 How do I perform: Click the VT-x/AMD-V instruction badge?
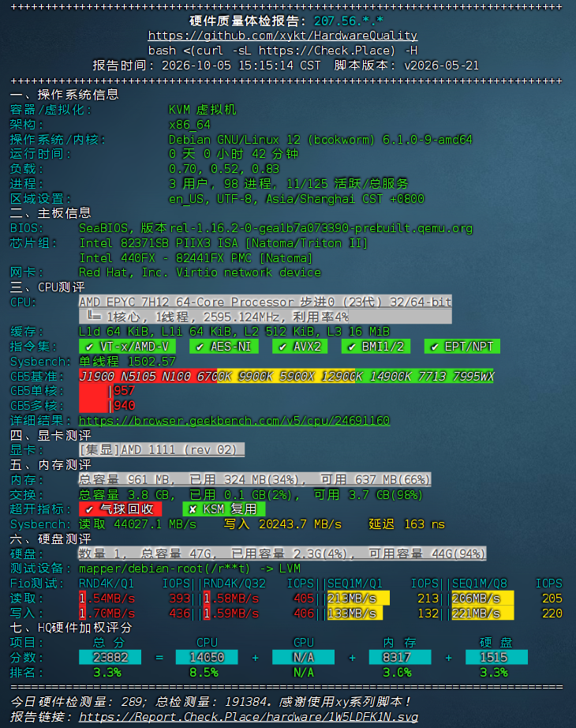click(x=127, y=347)
